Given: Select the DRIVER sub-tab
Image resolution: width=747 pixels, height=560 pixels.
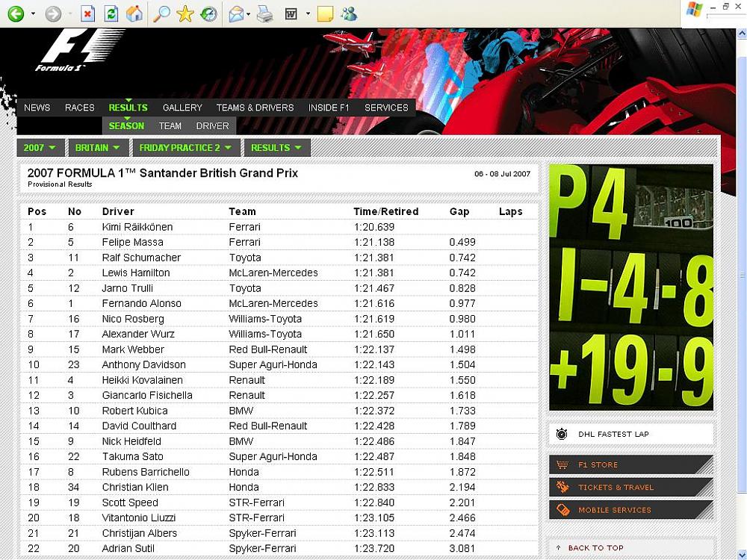Looking at the screenshot, I should (212, 125).
